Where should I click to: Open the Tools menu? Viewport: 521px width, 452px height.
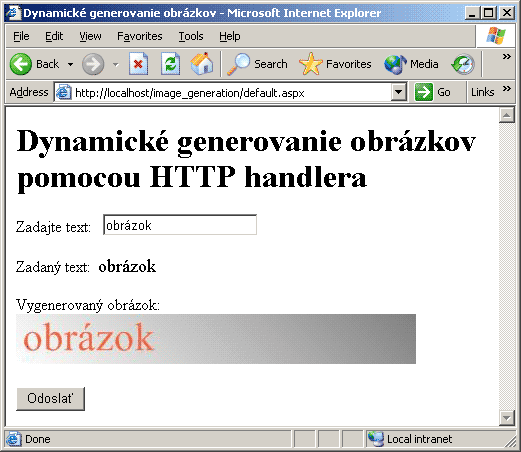(191, 36)
